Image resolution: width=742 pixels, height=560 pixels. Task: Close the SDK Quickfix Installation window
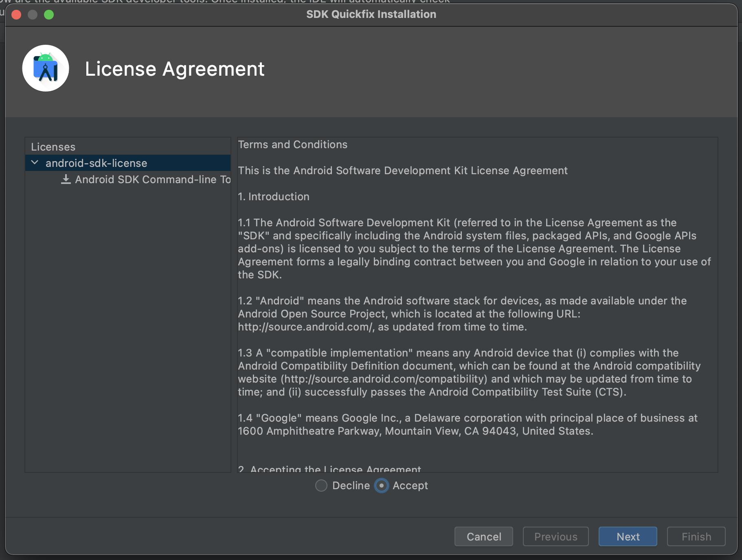pos(17,15)
